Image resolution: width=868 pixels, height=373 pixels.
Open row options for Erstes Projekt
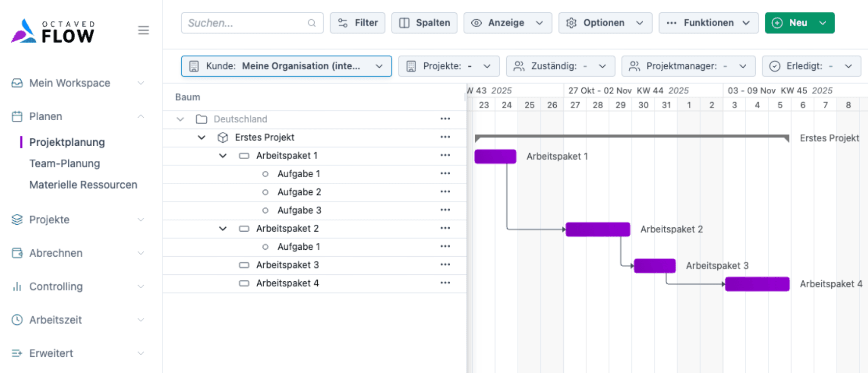[445, 137]
